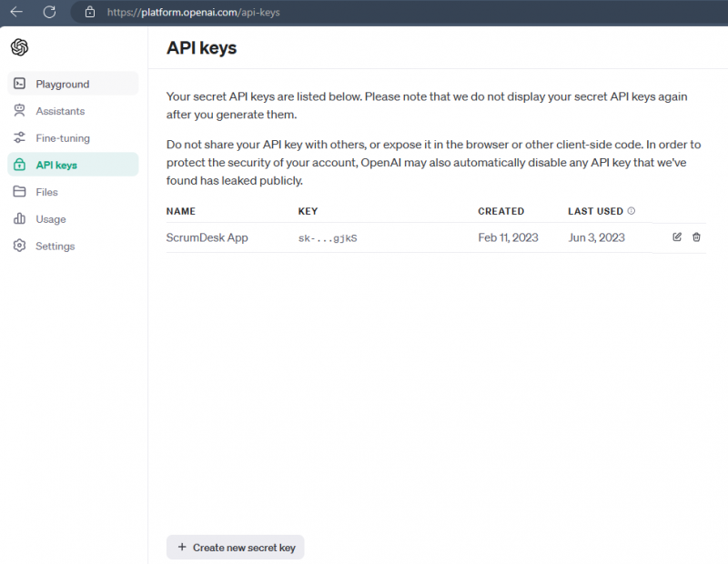Image resolution: width=728 pixels, height=564 pixels.
Task: Open the Files section
Action: click(x=46, y=192)
